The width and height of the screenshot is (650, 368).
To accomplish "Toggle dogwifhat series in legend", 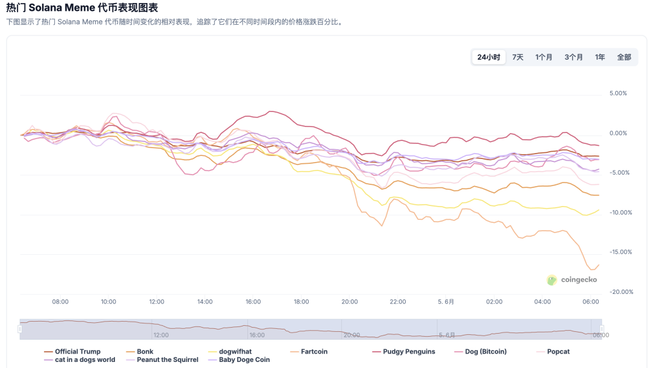I will coord(230,351).
